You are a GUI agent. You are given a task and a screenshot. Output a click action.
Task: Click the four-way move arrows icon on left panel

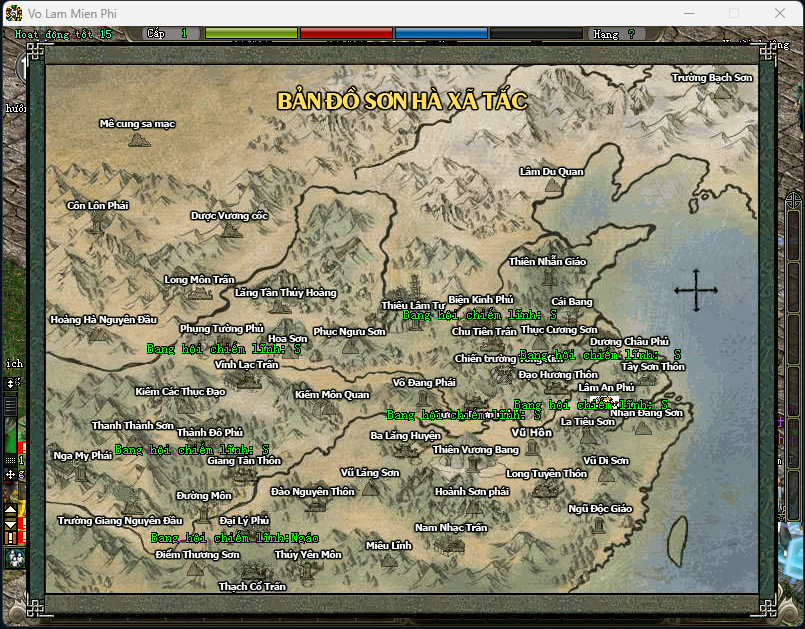pyautogui.click(x=10, y=475)
